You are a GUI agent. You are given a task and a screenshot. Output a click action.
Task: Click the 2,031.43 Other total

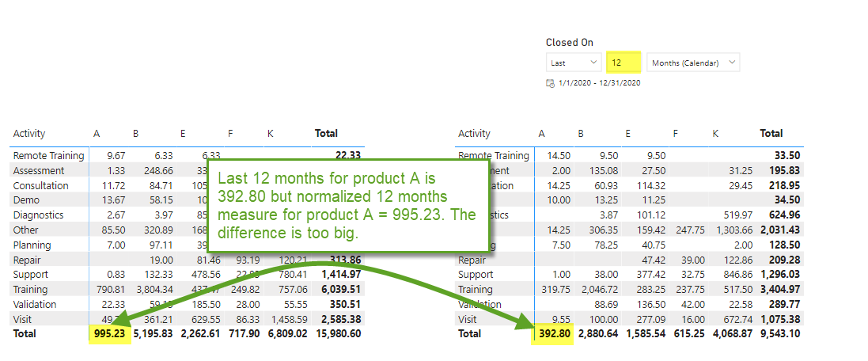(x=780, y=230)
